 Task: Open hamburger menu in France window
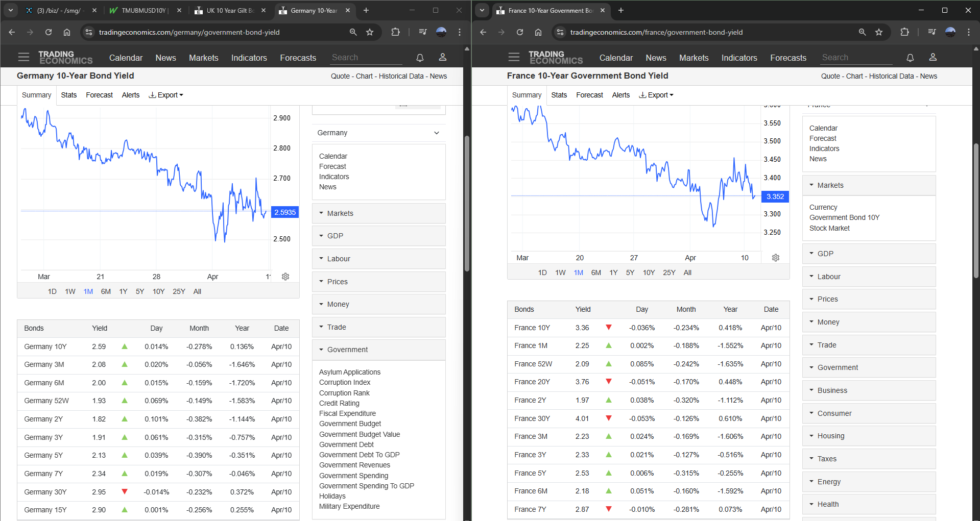click(x=514, y=57)
